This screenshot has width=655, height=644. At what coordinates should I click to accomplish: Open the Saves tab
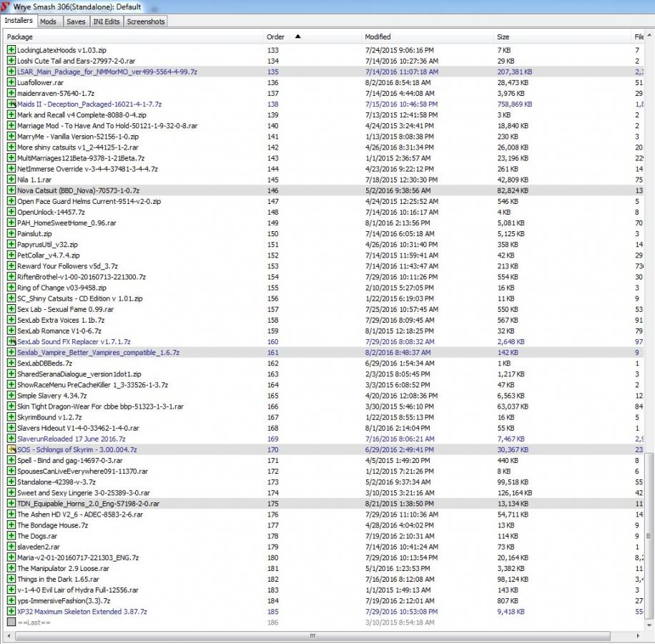[x=76, y=21]
